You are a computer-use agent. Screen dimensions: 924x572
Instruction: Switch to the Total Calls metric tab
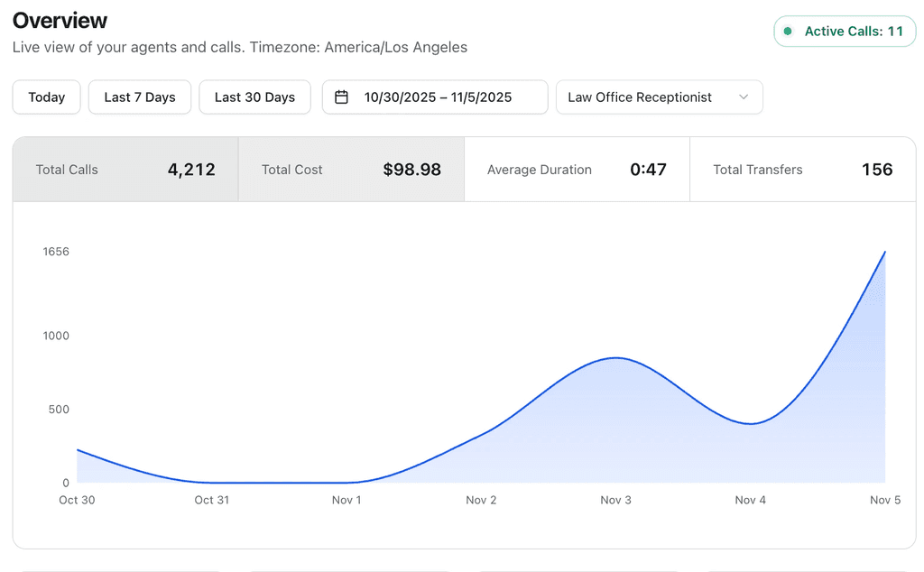click(125, 170)
